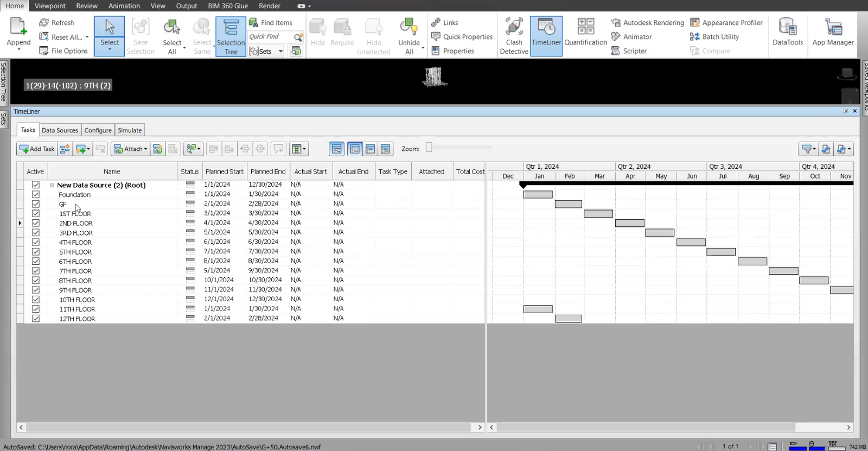Uncheck Active for New Data Source root
868x451 pixels.
(36, 185)
